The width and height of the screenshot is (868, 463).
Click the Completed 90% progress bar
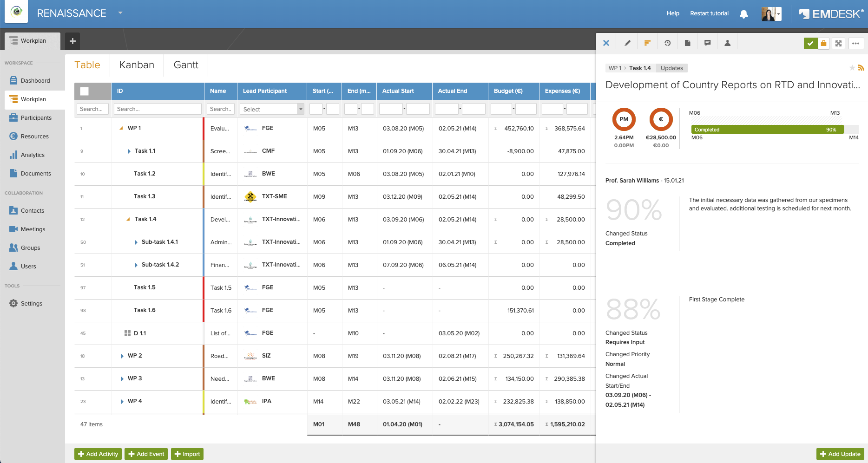click(767, 130)
